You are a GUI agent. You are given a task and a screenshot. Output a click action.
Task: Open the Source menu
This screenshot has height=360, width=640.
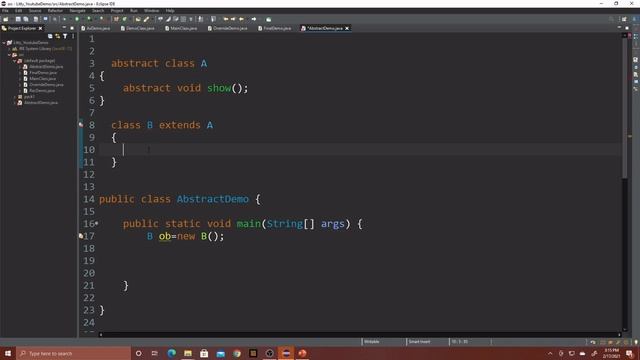click(35, 11)
